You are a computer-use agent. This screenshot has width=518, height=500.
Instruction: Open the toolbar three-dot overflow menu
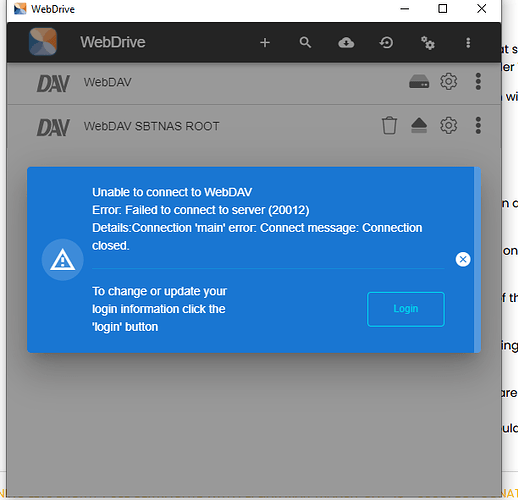coord(468,43)
